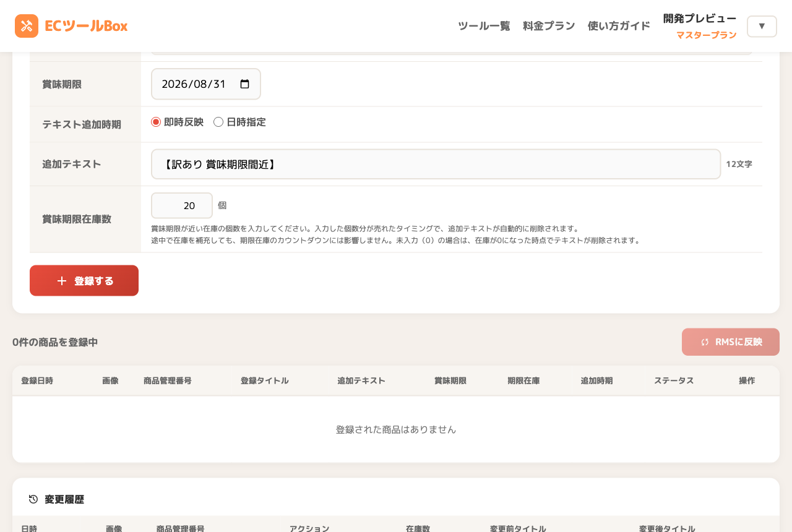This screenshot has width=792, height=532.
Task: Click the 登録タイトル column header
Action: pyautogui.click(x=265, y=380)
